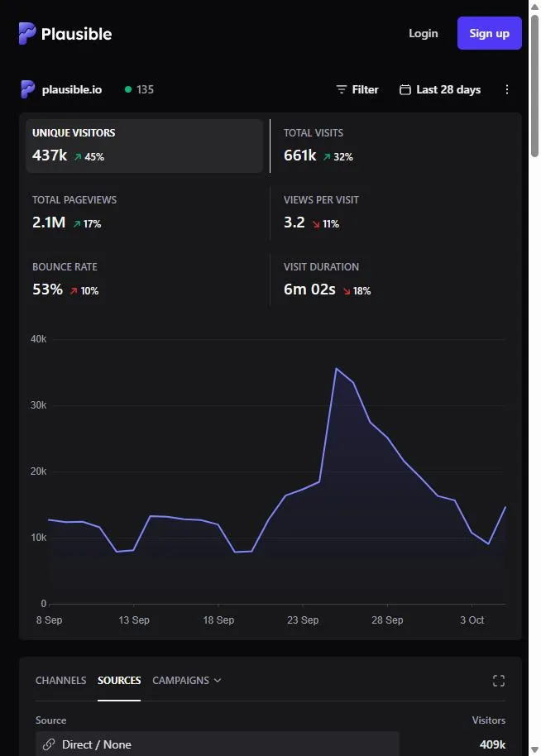Click the Visitors column header

tap(488, 720)
